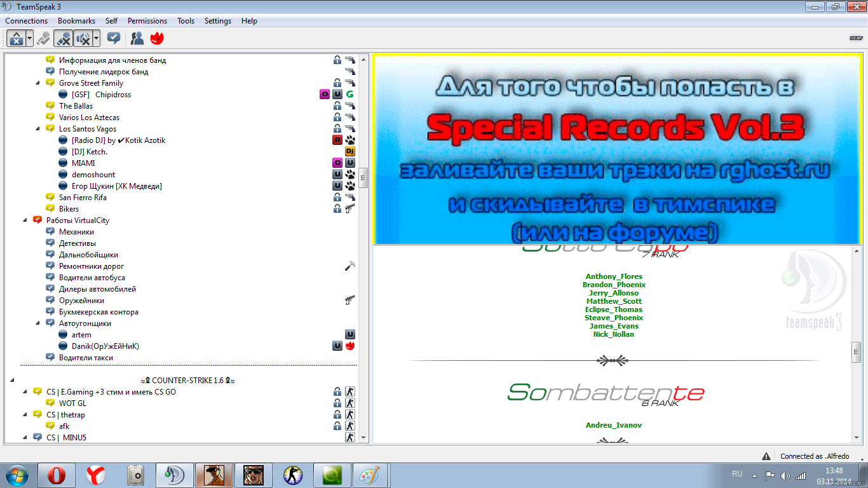Screen dimensions: 868x488
Task: Open the Help menu
Action: (x=249, y=21)
